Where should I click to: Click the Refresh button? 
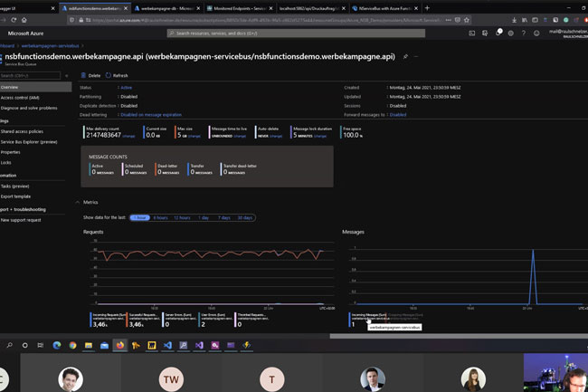click(117, 75)
